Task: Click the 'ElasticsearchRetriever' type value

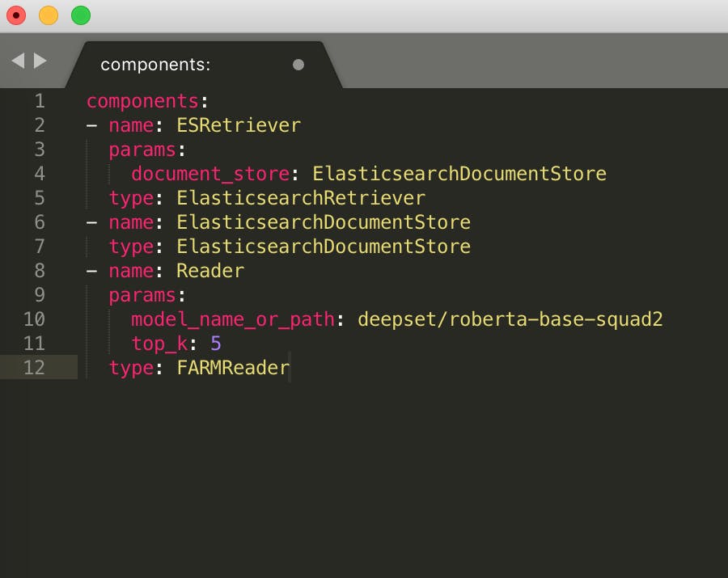Action: 301,198
